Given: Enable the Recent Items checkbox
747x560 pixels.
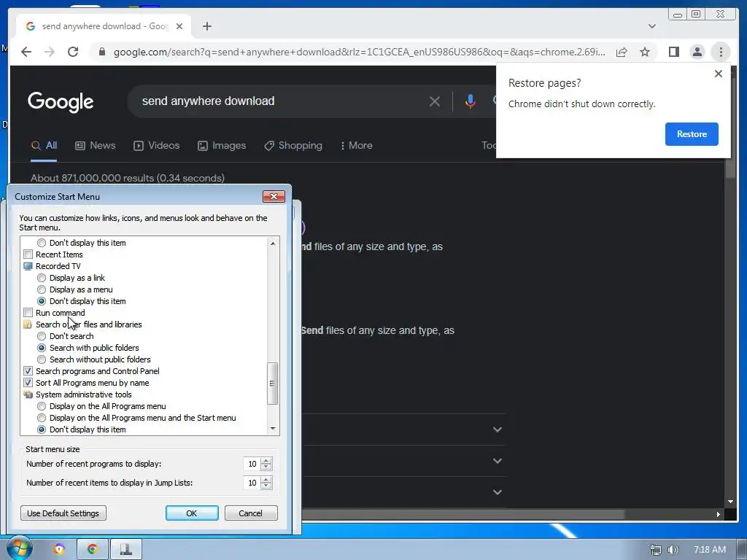Looking at the screenshot, I should tap(28, 254).
